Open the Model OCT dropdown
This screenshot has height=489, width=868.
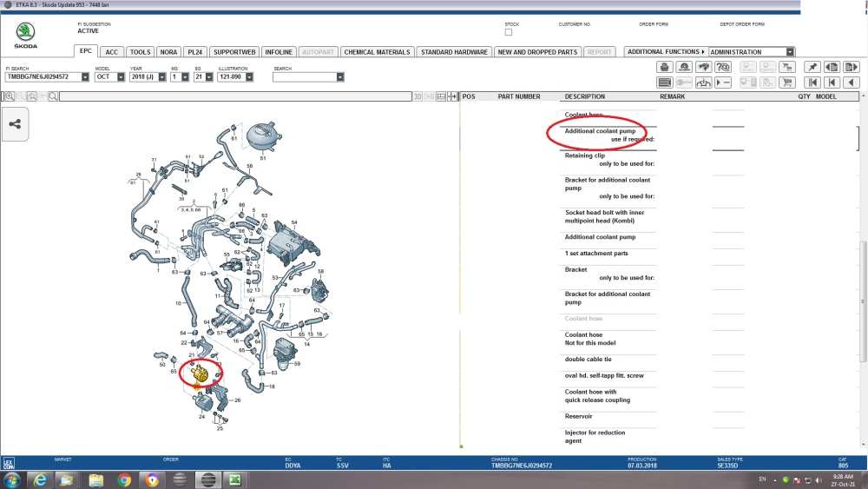coord(121,77)
